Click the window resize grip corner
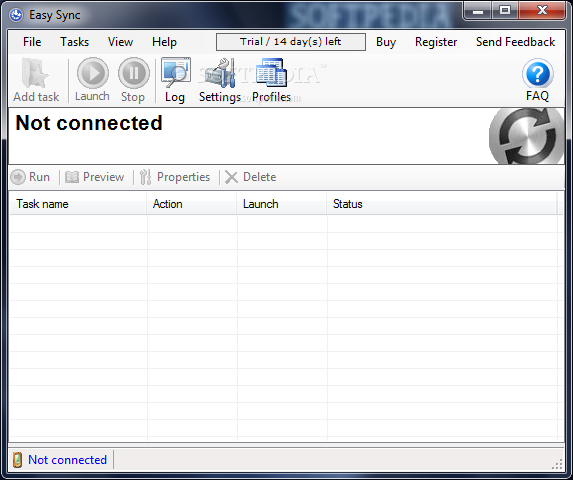 click(557, 464)
